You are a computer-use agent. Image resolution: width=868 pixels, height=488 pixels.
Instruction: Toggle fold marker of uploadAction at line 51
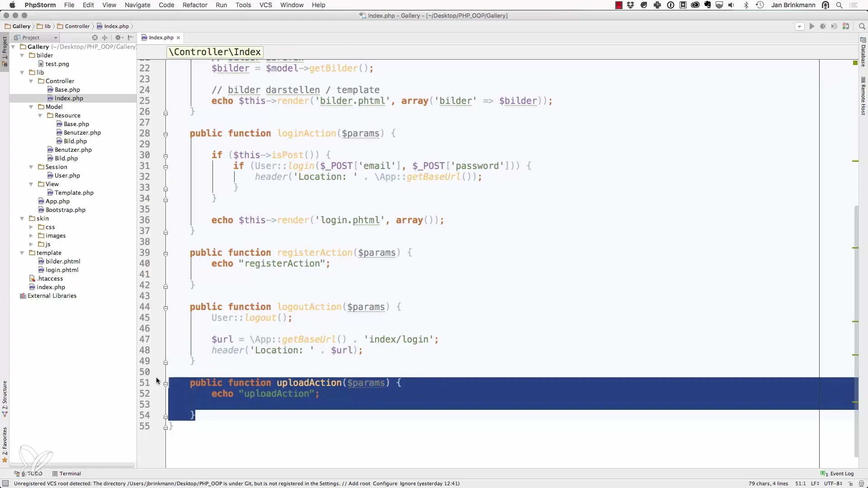165,384
